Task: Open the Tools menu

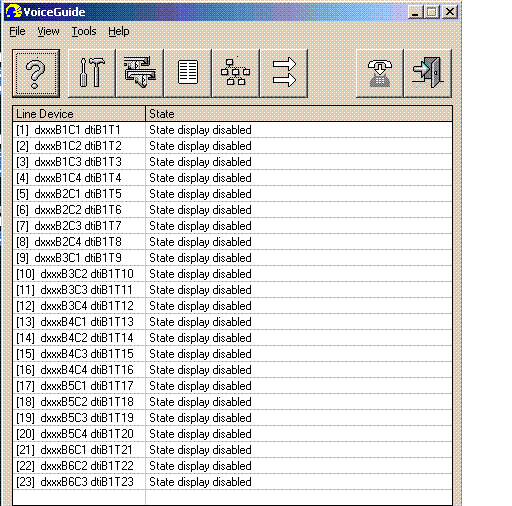Action: tap(84, 31)
